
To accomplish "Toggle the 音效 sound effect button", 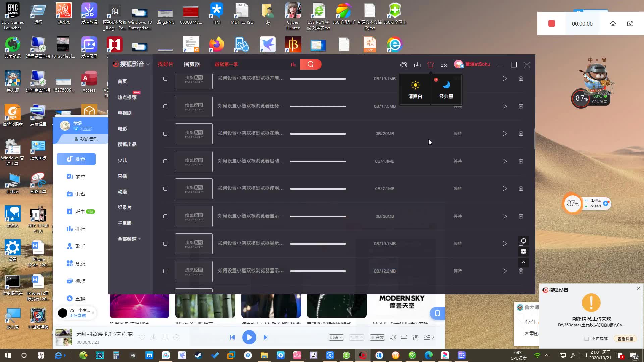I will pos(377,338).
